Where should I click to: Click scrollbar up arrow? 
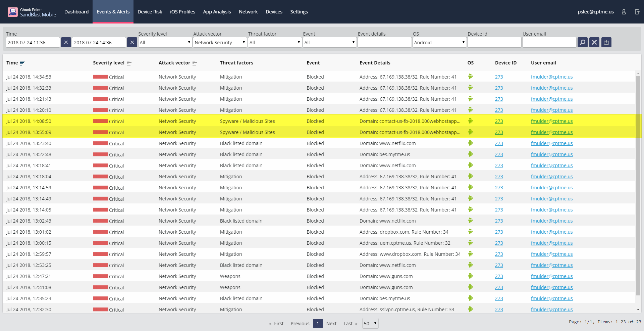tap(638, 74)
